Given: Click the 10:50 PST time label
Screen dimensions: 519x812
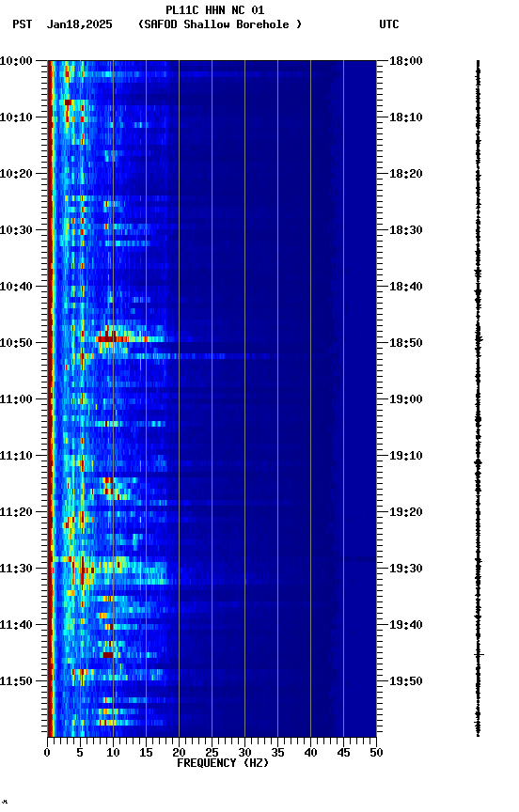Looking at the screenshot, I should 16,343.
